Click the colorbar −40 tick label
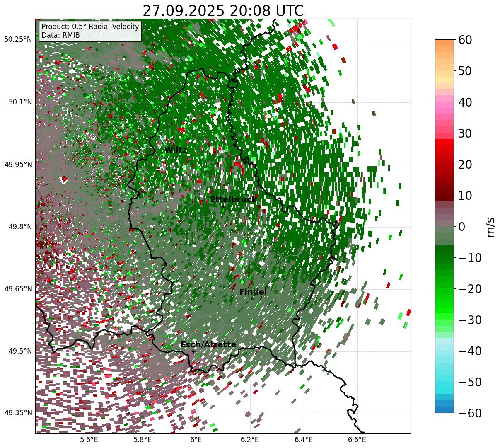 point(470,351)
